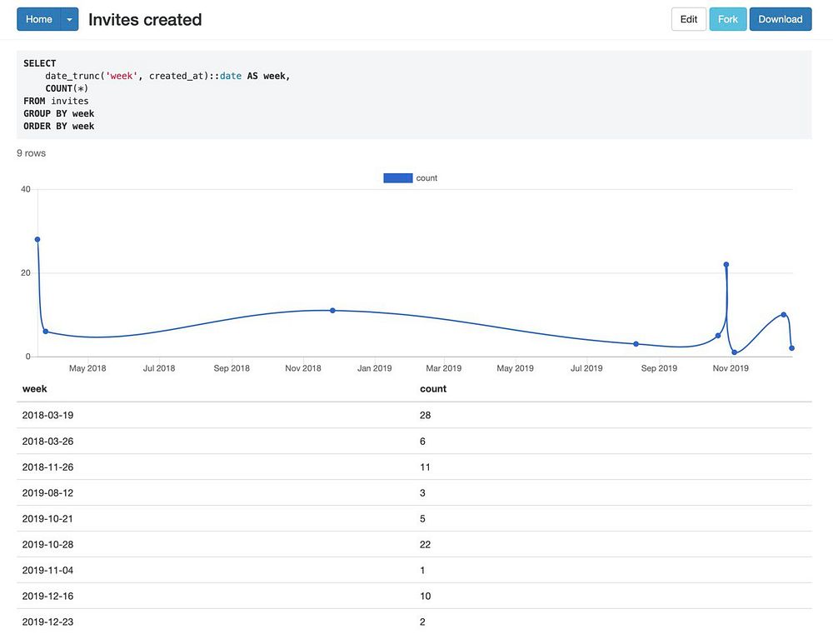Click the Nov 2018 data point at 11
Viewport: 833px width, 644px height.
coord(332,311)
